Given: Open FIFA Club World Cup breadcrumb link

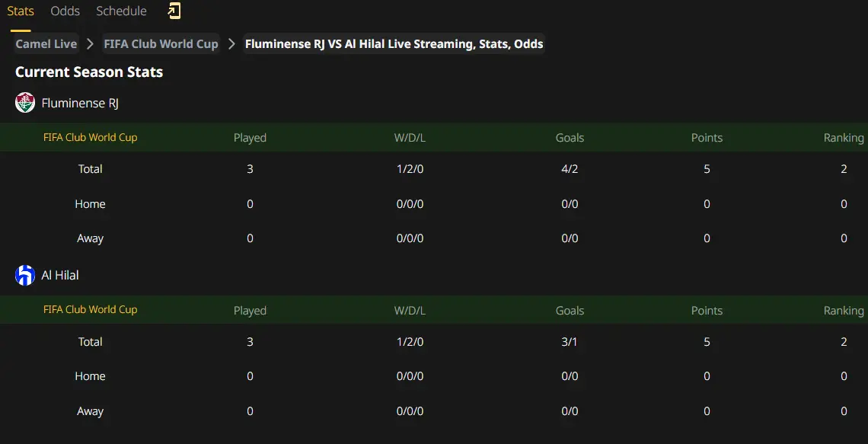Looking at the screenshot, I should pos(161,43).
